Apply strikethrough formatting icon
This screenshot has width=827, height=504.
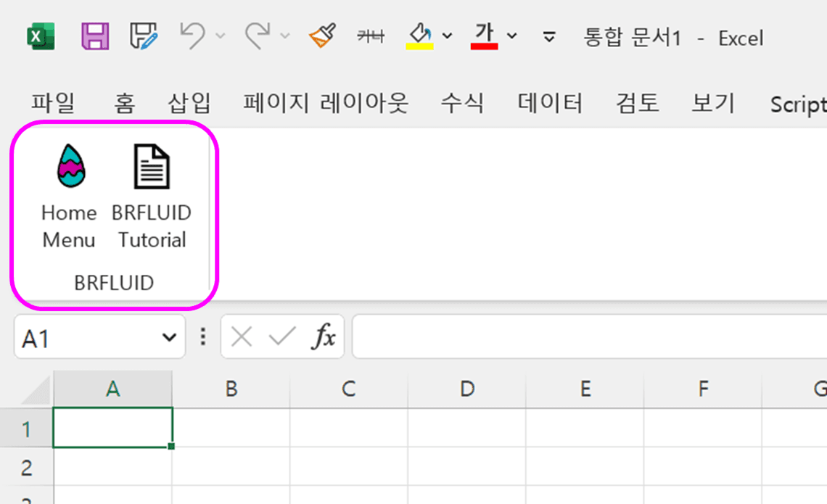coord(371,36)
